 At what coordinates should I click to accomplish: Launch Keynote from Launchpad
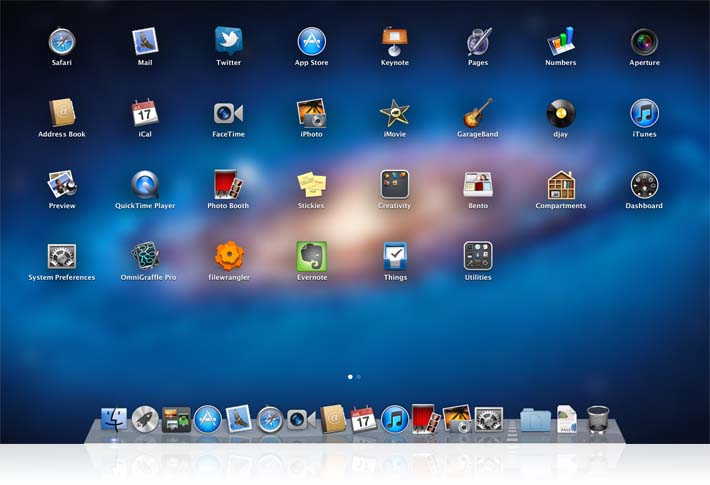[x=394, y=41]
